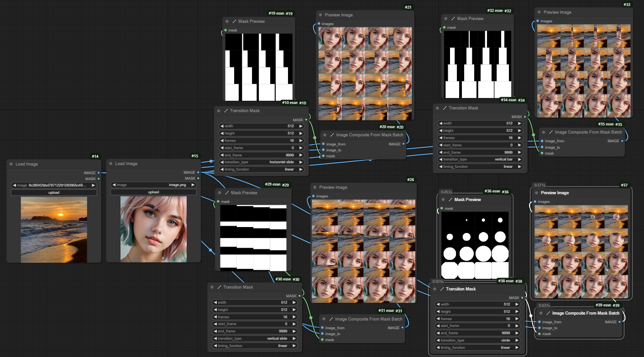Click the left arrow on the image.png selector

pos(114,185)
